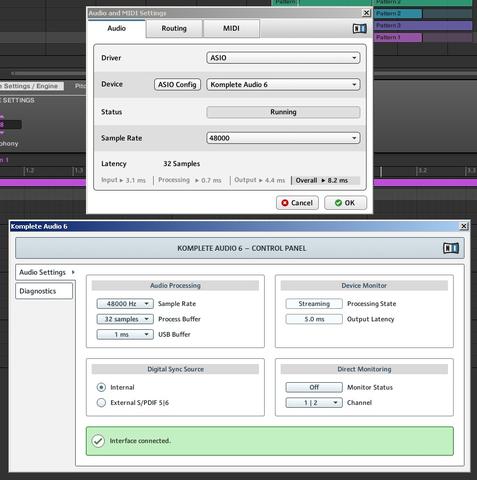Click the NI logo in Audio and MIDI Settings
Viewport: 477px width, 480px height.
click(359, 29)
